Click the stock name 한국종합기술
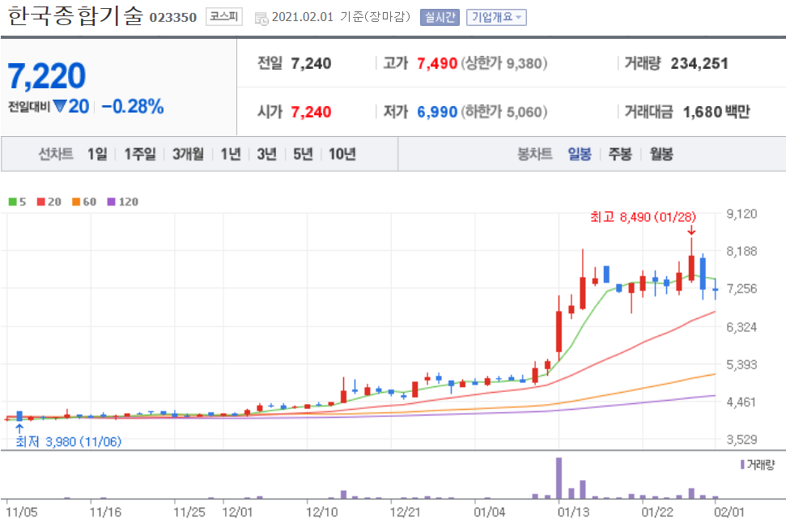786x532 pixels. [76, 16]
